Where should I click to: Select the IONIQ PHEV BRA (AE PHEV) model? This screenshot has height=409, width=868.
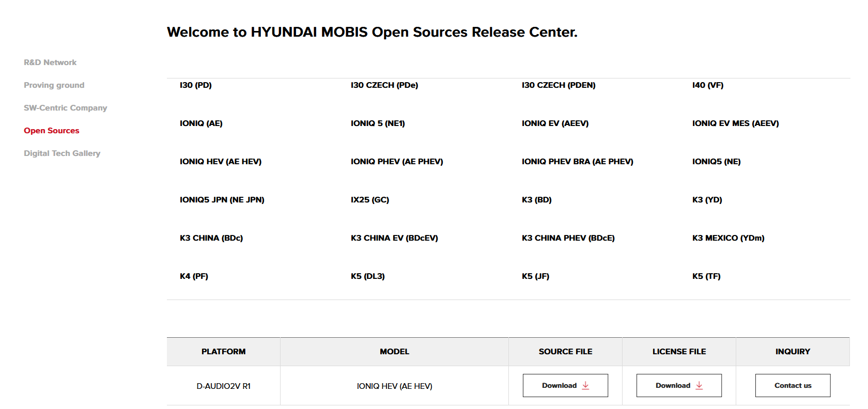coord(577,162)
